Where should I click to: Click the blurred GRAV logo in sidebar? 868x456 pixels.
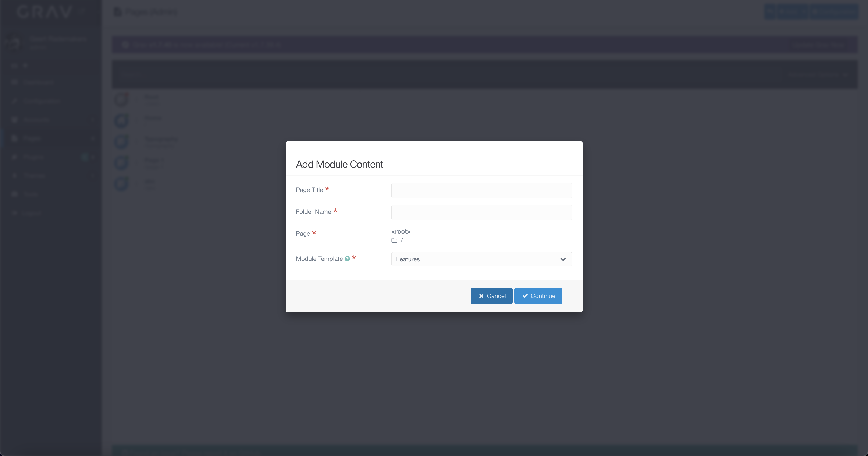click(45, 12)
